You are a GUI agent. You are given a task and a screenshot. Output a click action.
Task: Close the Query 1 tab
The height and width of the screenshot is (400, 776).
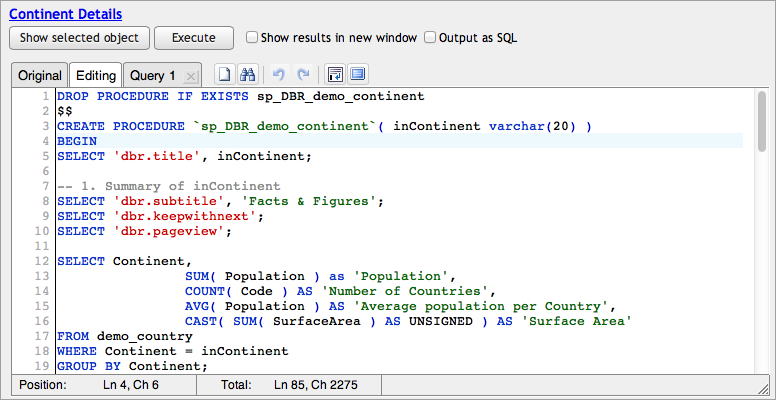point(191,76)
